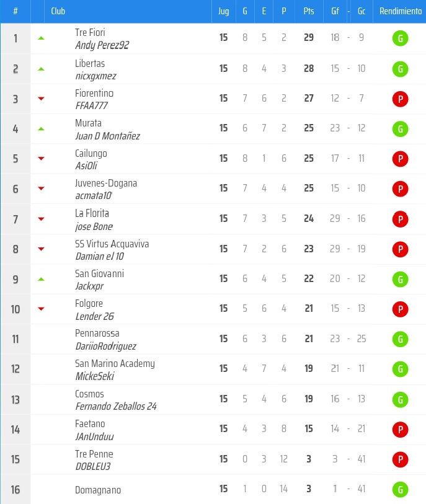
Task: Select the Pennarossa row position number 11
Action: 15,339
